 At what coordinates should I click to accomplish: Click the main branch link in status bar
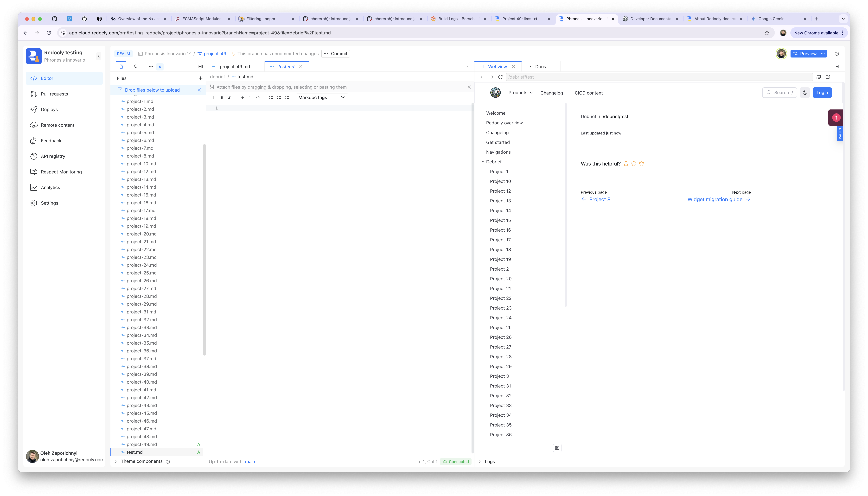[x=250, y=462]
